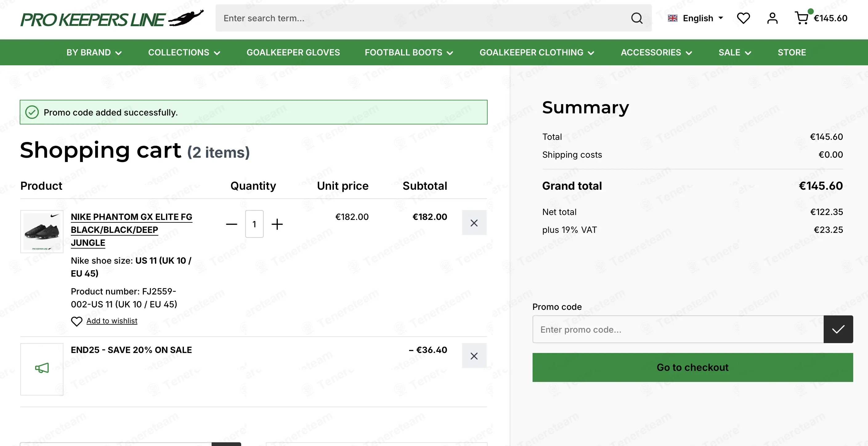Image resolution: width=868 pixels, height=446 pixels.
Task: Expand the GOALKEEPER CLOTHING menu
Action: click(537, 53)
